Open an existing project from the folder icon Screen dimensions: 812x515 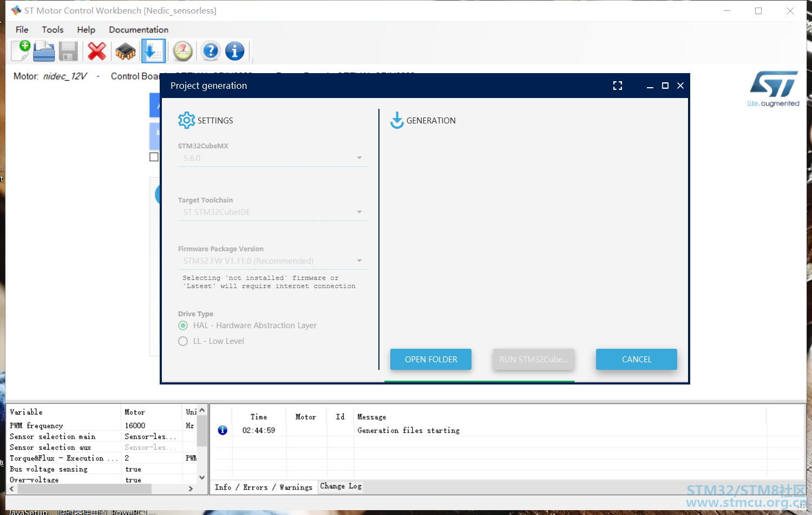coord(44,51)
